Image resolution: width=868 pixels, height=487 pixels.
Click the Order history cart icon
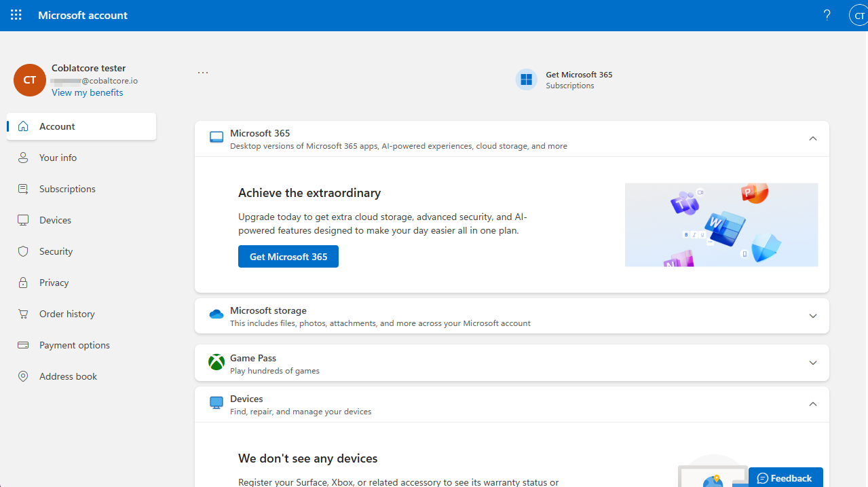[x=23, y=314]
